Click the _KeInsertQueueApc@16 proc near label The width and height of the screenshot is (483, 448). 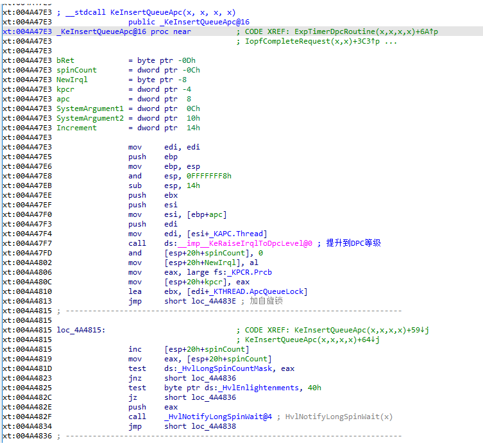(124, 31)
